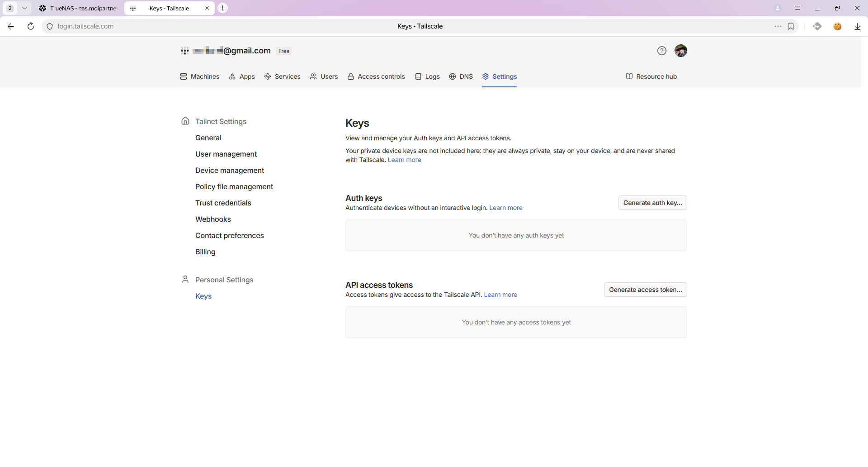Open Learn more link under Auth keys
This screenshot has width=868, height=467.
(505, 208)
